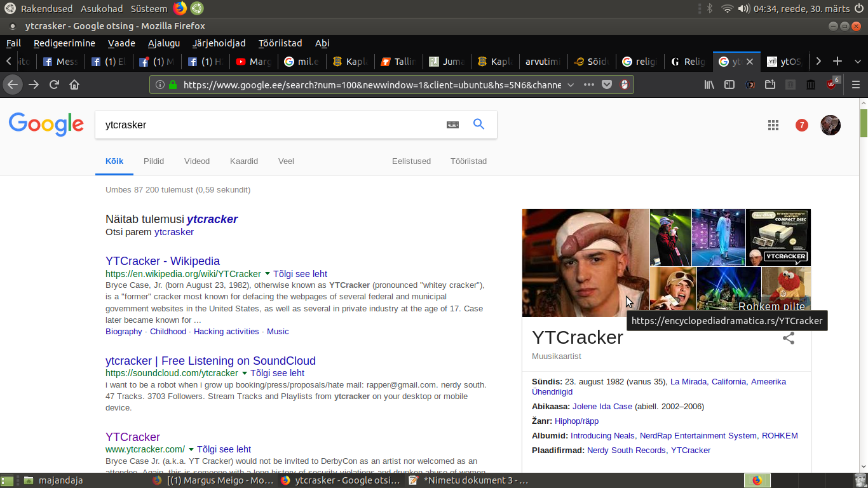Screen dimensions: 868x488
Task: Open the Jolene Ida Case link
Action: 602,406
